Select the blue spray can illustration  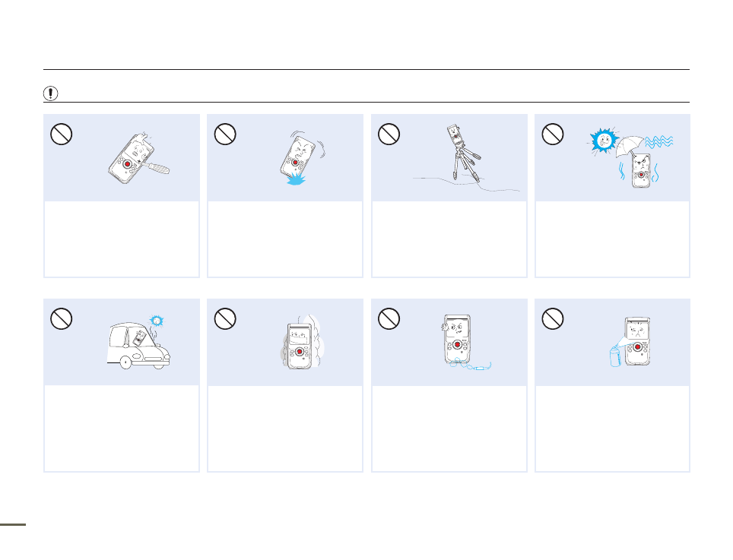[616, 355]
